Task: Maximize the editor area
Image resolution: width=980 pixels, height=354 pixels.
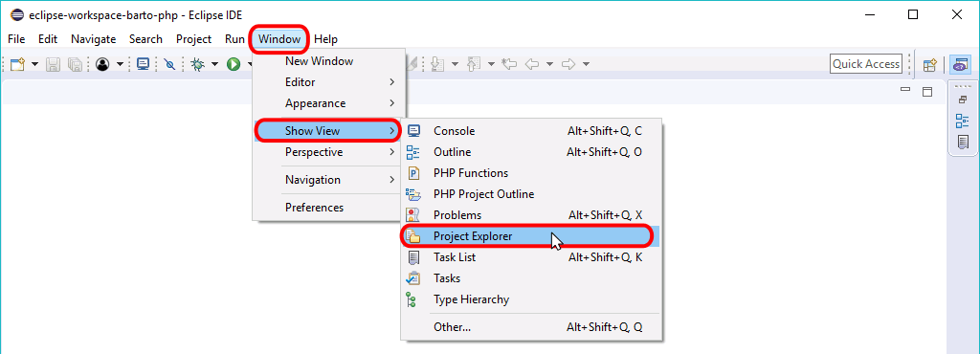Action: coord(927,92)
